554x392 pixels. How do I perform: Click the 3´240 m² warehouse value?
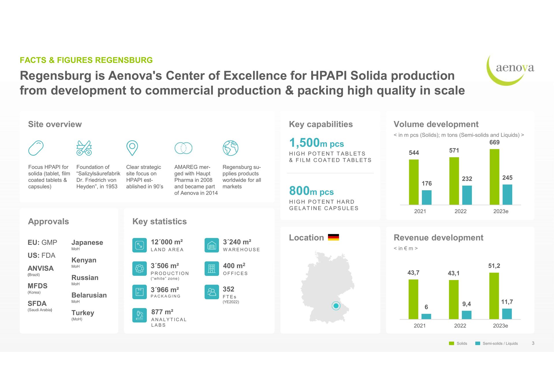pyautogui.click(x=237, y=242)
